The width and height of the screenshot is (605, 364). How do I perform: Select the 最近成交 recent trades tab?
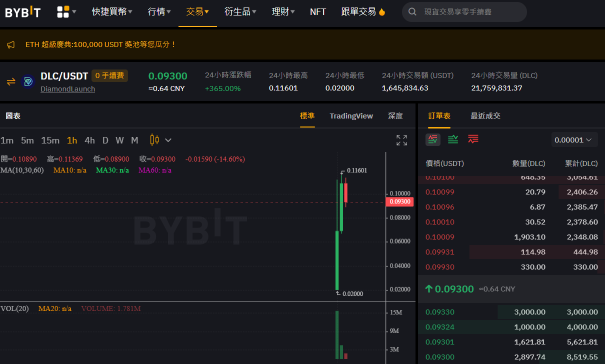485,116
